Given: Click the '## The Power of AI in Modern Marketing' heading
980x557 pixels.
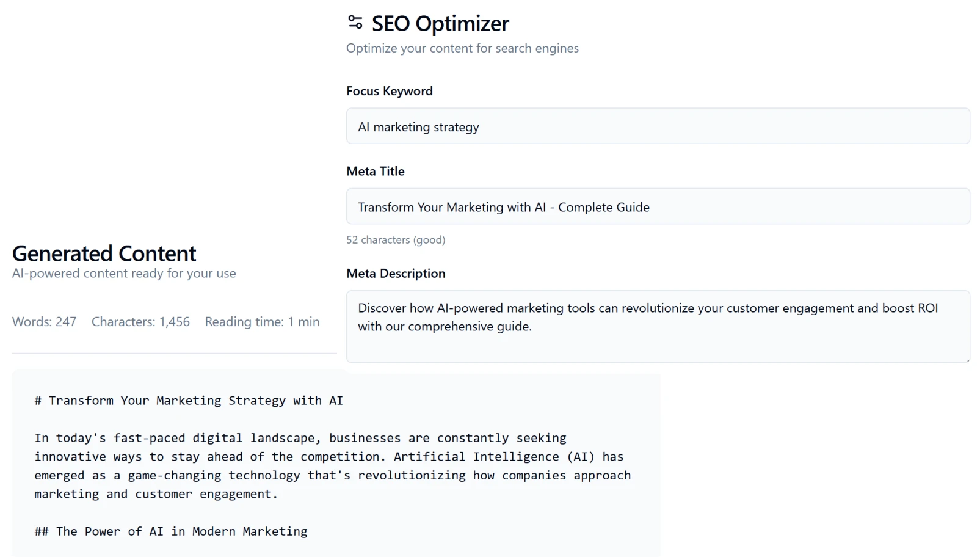Looking at the screenshot, I should (x=171, y=531).
